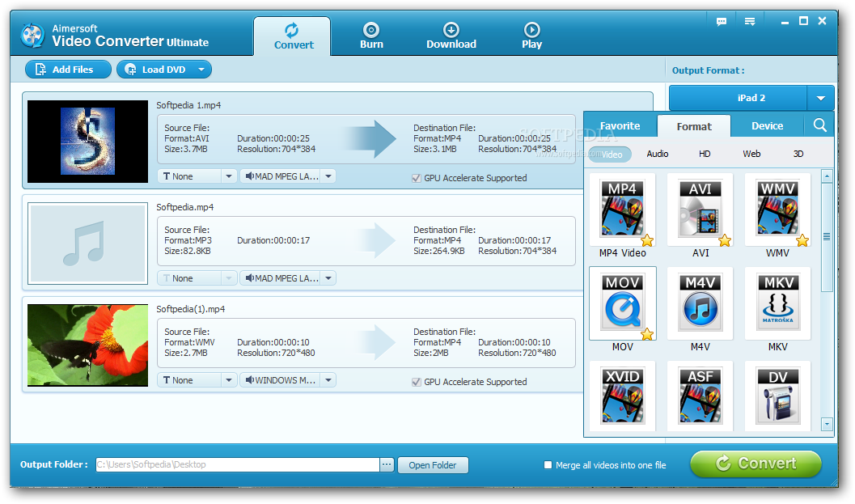Image resolution: width=855 pixels, height=504 pixels.
Task: Select the Softpedia.mp4 music note thumbnail
Action: click(88, 244)
